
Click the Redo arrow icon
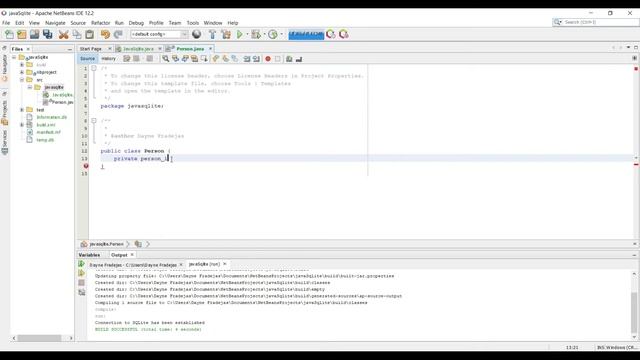[x=118, y=34]
